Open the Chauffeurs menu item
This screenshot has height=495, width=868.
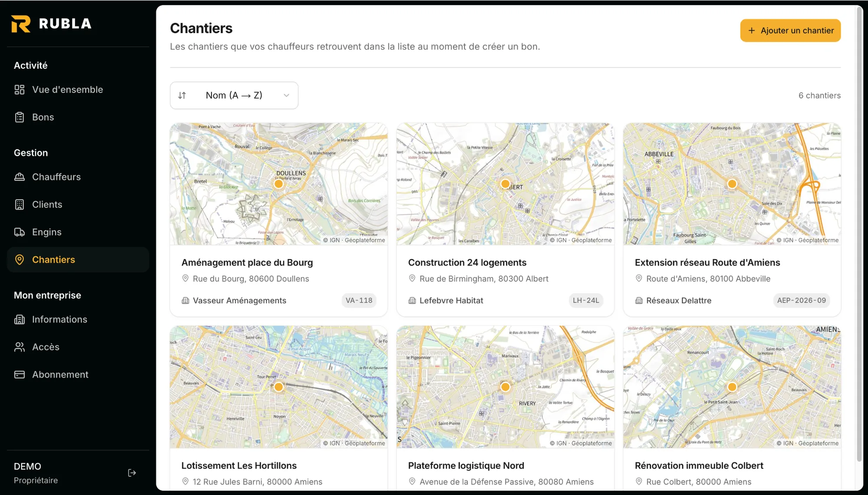[78, 177]
